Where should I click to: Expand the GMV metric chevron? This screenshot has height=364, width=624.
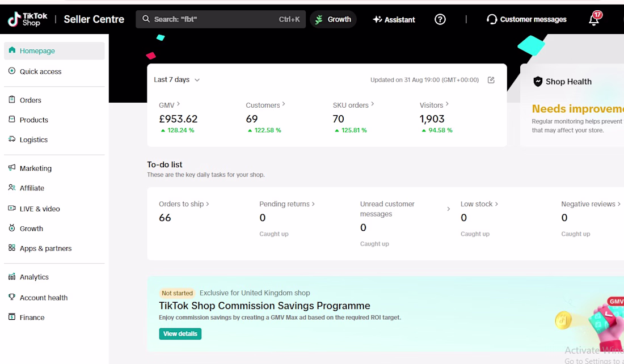[178, 104]
